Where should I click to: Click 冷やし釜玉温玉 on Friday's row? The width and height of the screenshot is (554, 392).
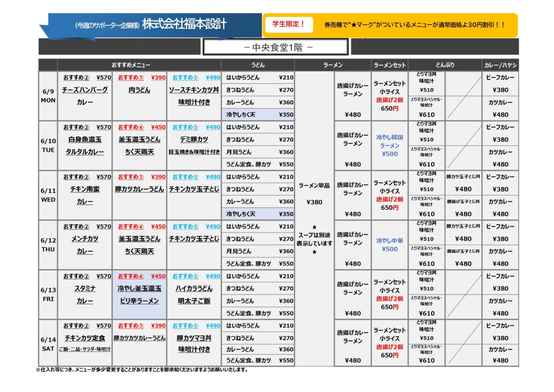pyautogui.click(x=139, y=289)
